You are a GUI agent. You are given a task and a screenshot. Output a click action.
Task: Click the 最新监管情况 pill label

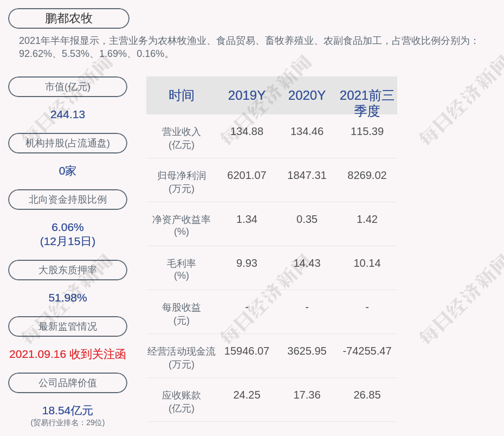[x=68, y=326]
